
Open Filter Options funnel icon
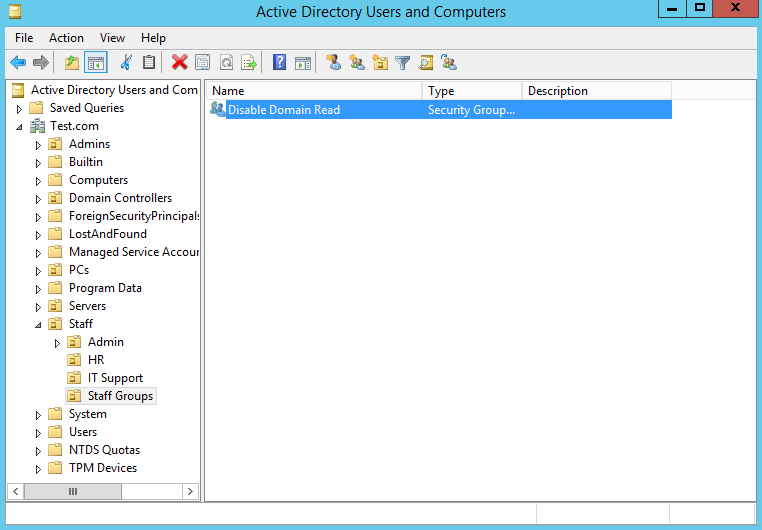(402, 62)
